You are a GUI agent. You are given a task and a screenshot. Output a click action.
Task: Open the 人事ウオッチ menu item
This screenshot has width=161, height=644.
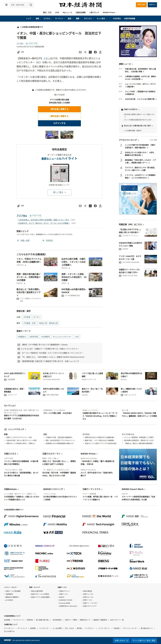pos(94,12)
